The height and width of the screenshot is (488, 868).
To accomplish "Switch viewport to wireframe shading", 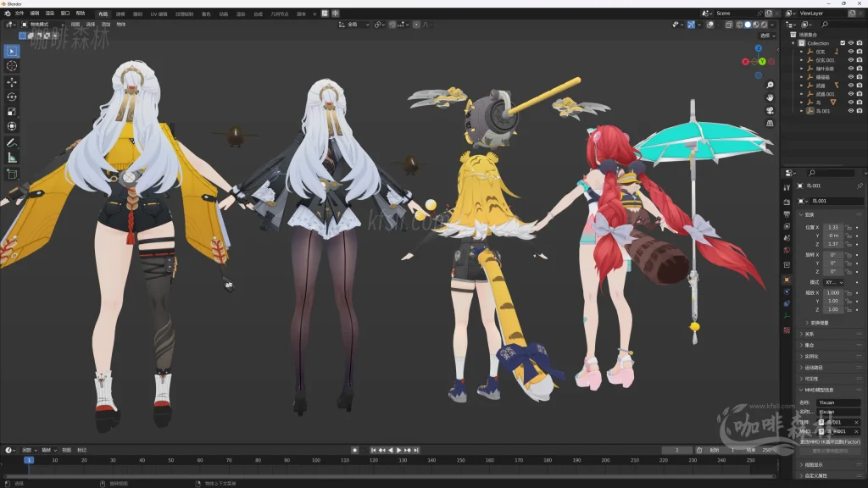I will [x=739, y=25].
